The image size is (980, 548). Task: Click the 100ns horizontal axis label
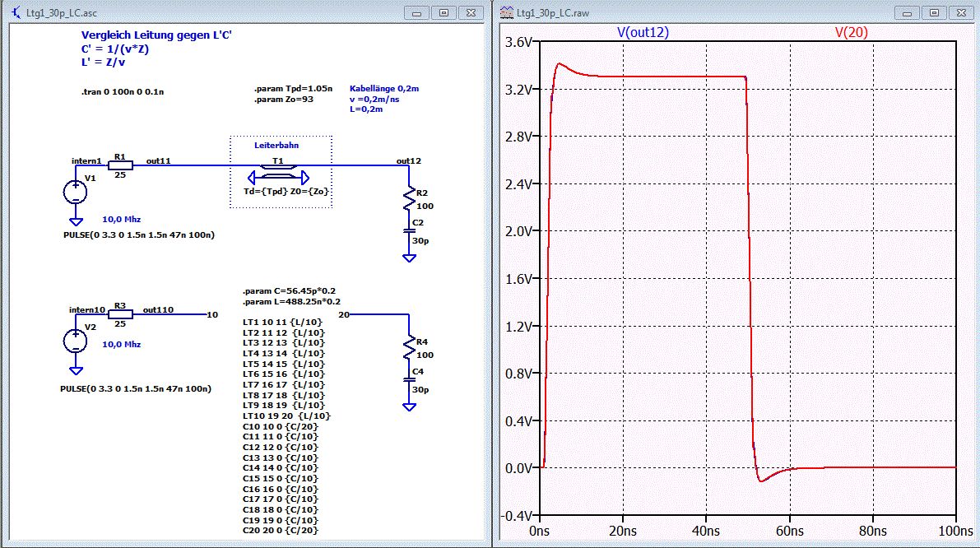[x=955, y=531]
